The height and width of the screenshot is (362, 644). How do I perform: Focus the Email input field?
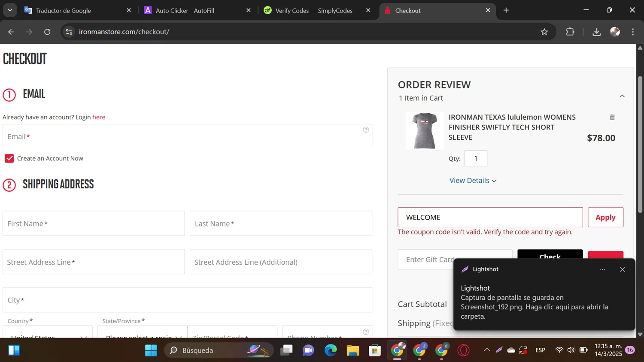coord(187,137)
